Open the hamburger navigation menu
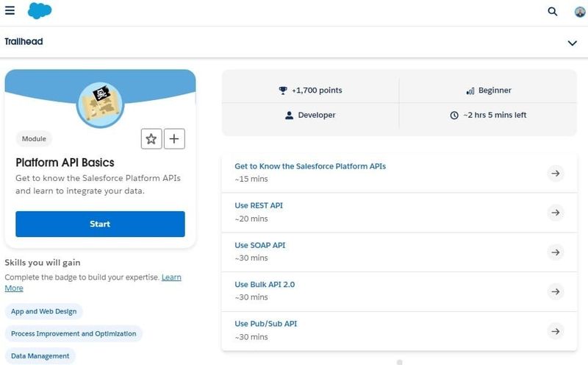Screen dimensions: 588x365 10,10
